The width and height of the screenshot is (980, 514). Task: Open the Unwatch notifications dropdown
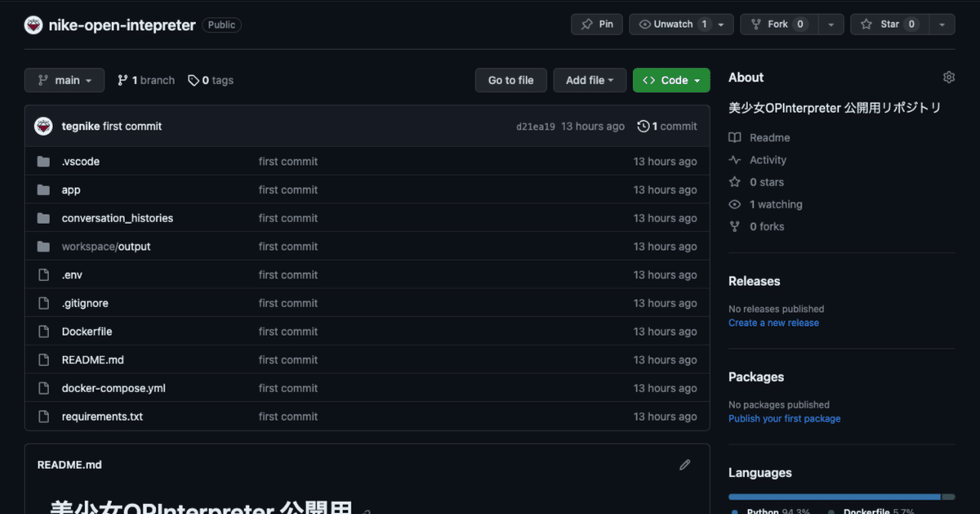[x=681, y=25]
